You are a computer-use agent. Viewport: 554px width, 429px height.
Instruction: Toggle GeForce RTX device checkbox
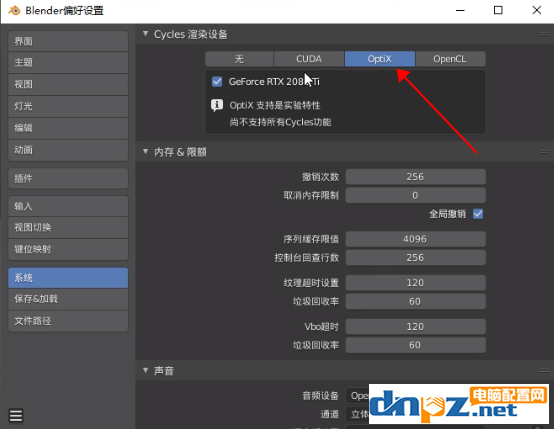click(x=217, y=82)
